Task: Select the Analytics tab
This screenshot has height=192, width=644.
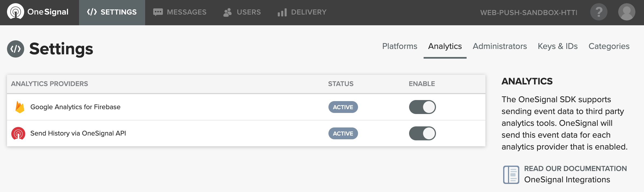Action: pos(445,46)
